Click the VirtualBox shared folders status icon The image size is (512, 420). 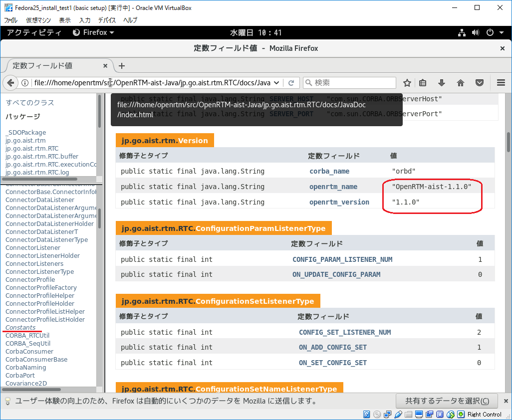409,415
